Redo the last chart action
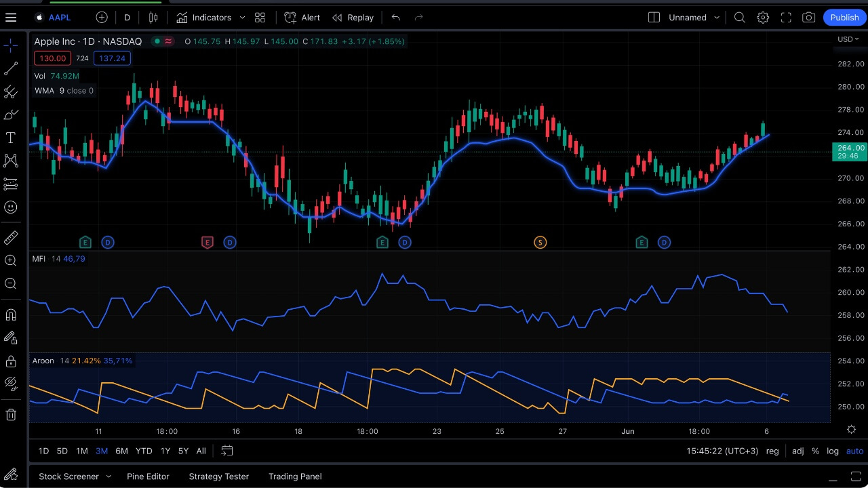 pos(418,18)
